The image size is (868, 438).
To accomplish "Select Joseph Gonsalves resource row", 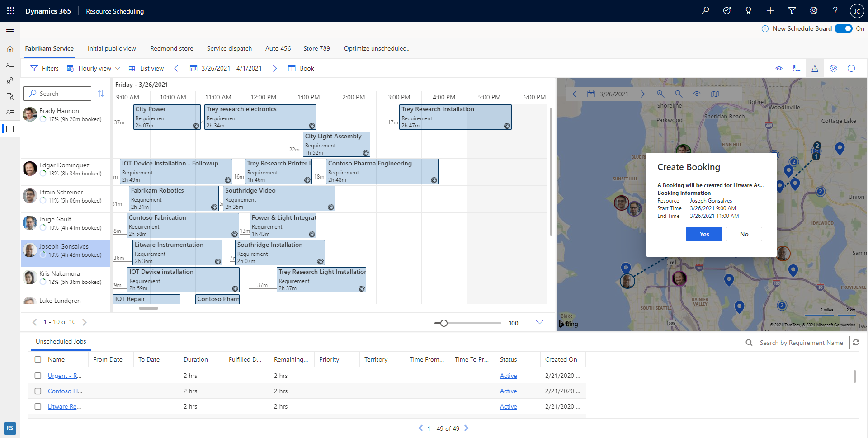I will [x=66, y=253].
